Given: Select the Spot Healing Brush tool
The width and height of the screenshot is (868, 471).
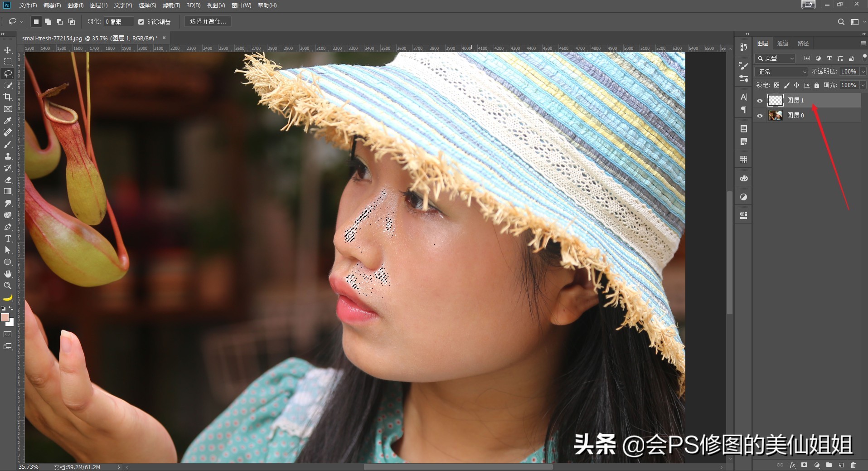Looking at the screenshot, I should pos(7,132).
